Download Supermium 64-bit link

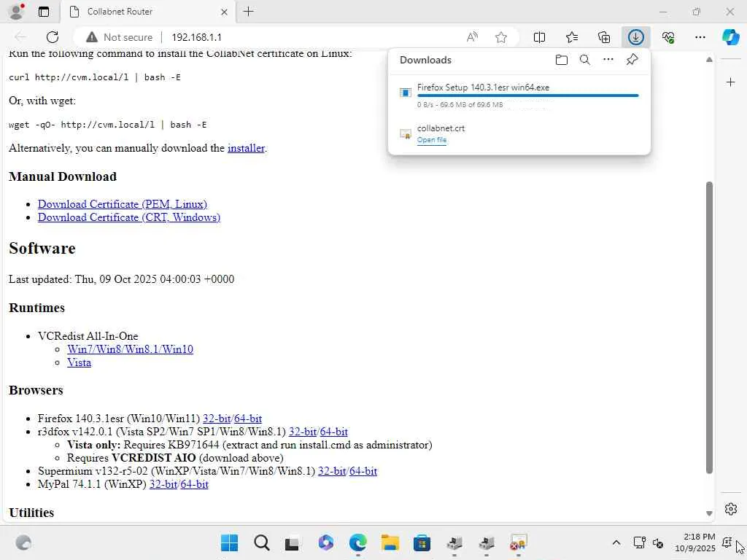click(x=363, y=471)
